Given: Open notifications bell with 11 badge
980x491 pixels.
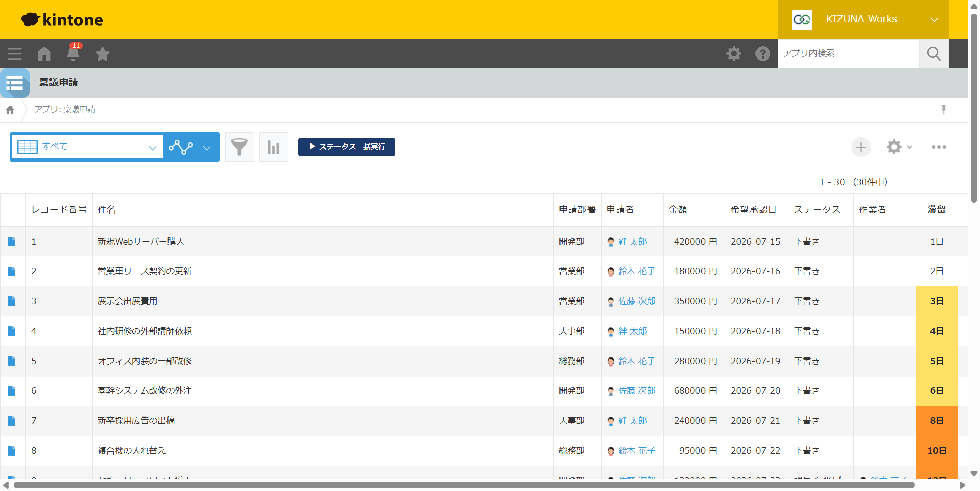Looking at the screenshot, I should click(x=74, y=53).
